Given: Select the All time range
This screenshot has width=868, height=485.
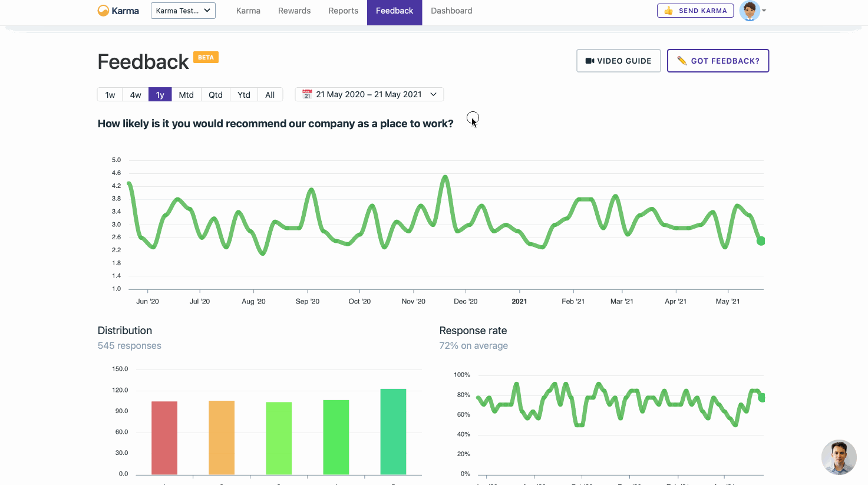Looking at the screenshot, I should tap(270, 95).
